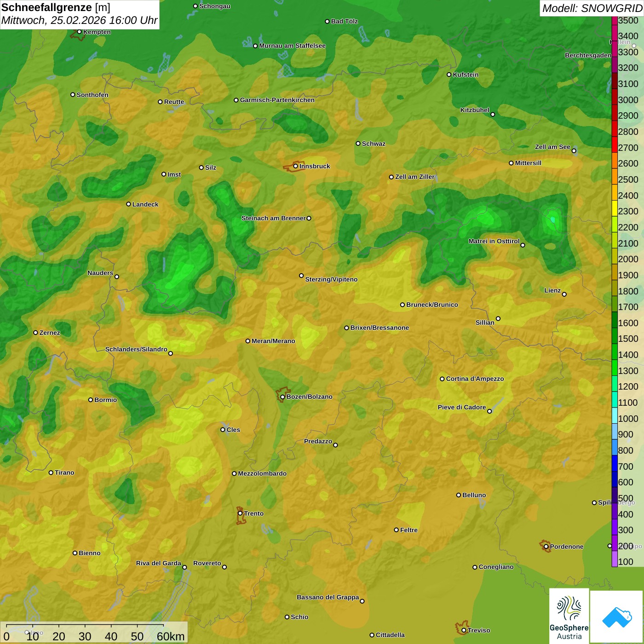
Task: Click the Silz label
Action: click(x=211, y=167)
